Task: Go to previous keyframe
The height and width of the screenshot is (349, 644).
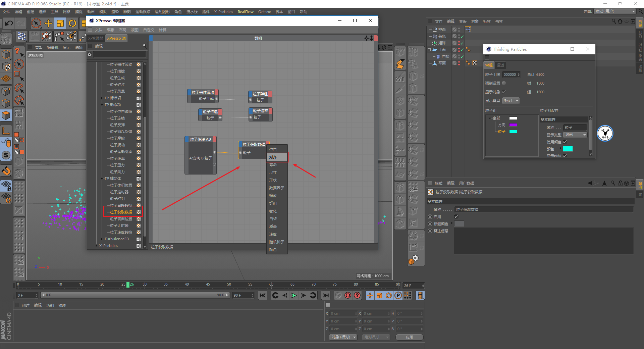Action: (275, 295)
